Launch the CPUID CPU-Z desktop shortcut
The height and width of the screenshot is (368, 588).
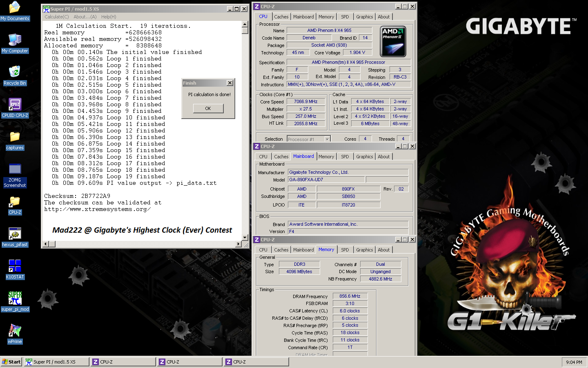click(15, 108)
